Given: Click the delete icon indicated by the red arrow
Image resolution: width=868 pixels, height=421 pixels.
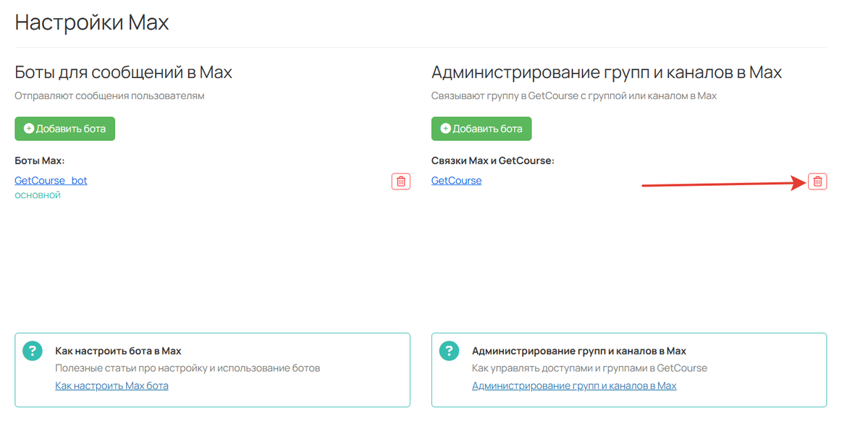Looking at the screenshot, I should point(817,182).
